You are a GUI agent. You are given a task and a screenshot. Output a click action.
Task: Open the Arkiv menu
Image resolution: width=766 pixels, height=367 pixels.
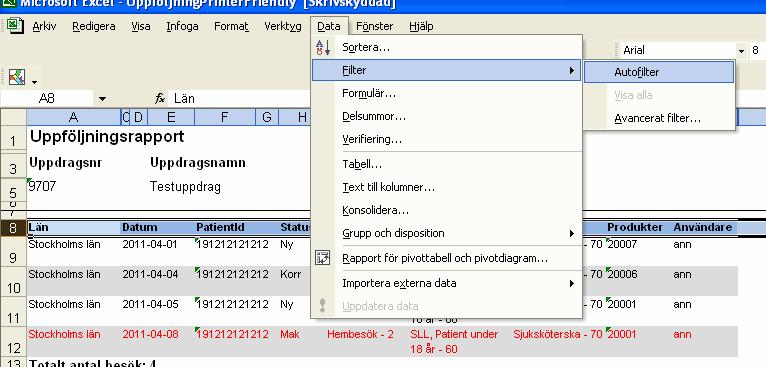(44, 26)
